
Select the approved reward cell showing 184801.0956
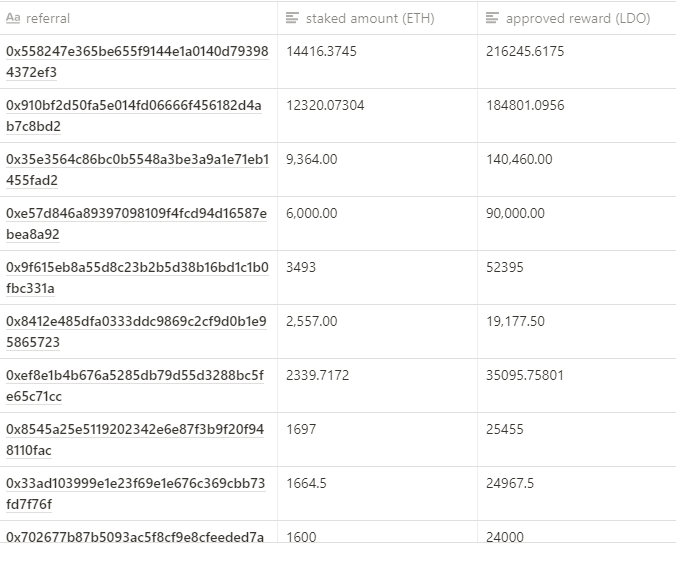pyautogui.click(x=577, y=116)
